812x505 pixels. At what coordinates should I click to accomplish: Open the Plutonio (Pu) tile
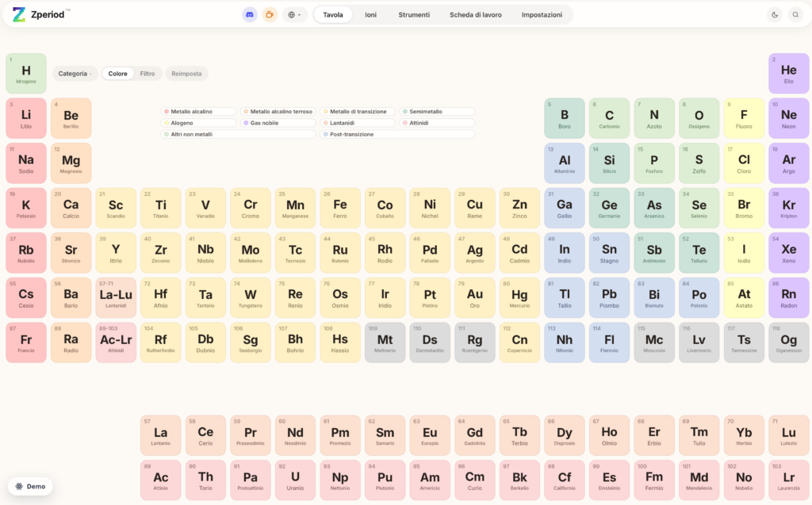[385, 480]
